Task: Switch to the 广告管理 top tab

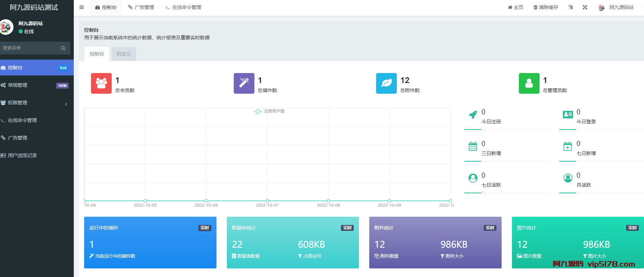Action: point(141,7)
